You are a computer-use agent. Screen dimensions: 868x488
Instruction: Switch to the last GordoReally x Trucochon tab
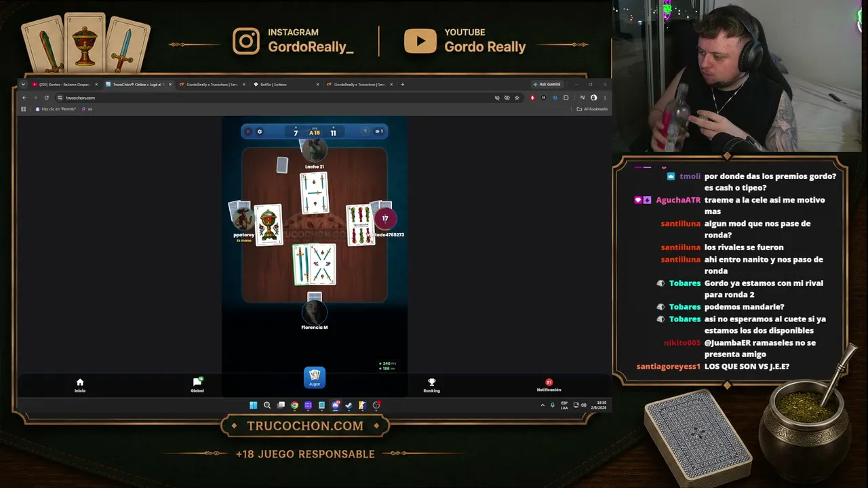[x=360, y=85]
